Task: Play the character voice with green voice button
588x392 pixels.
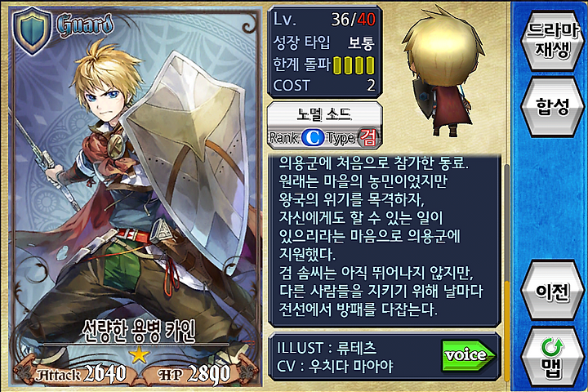Action: [x=469, y=355]
